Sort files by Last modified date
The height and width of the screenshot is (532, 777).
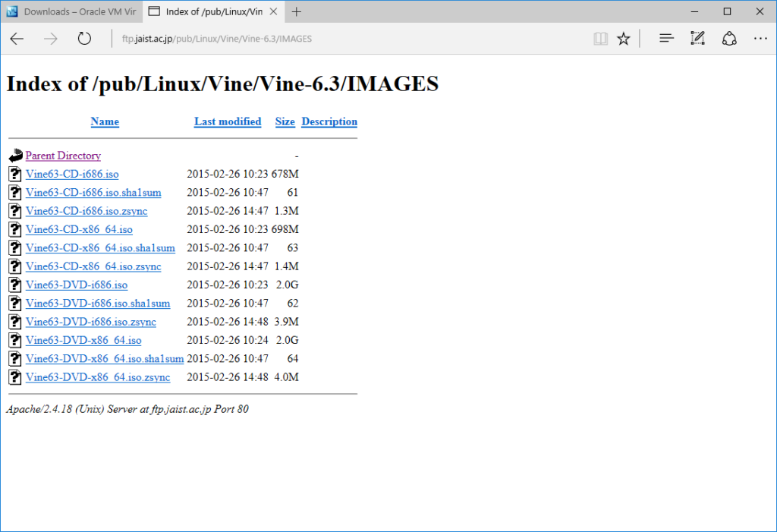227,121
